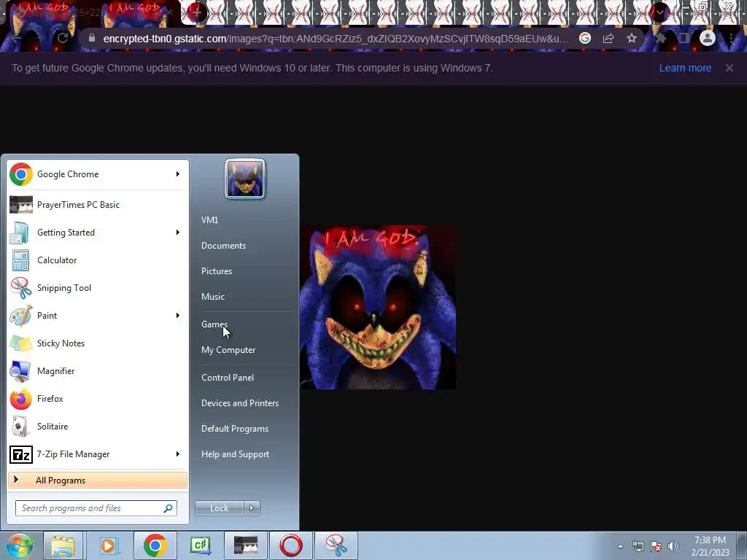
Task: Open Windows Explorer from taskbar
Action: 63,545
